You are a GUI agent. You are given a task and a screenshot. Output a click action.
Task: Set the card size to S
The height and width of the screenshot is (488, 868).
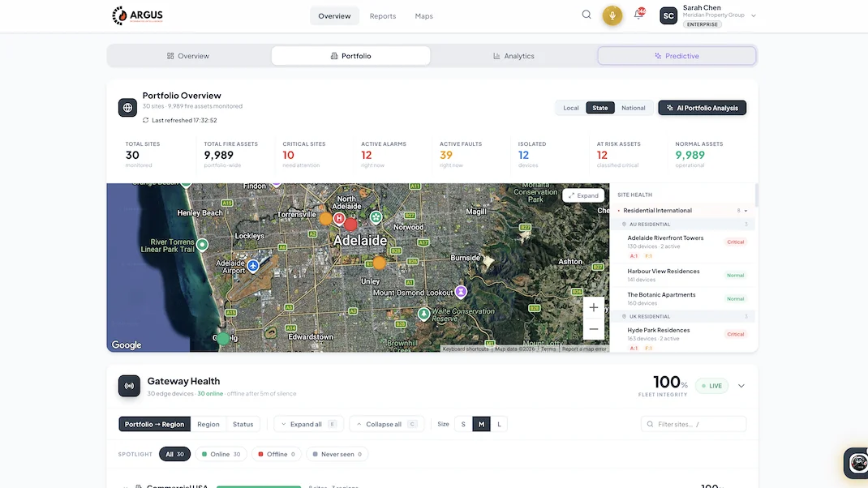click(x=463, y=425)
